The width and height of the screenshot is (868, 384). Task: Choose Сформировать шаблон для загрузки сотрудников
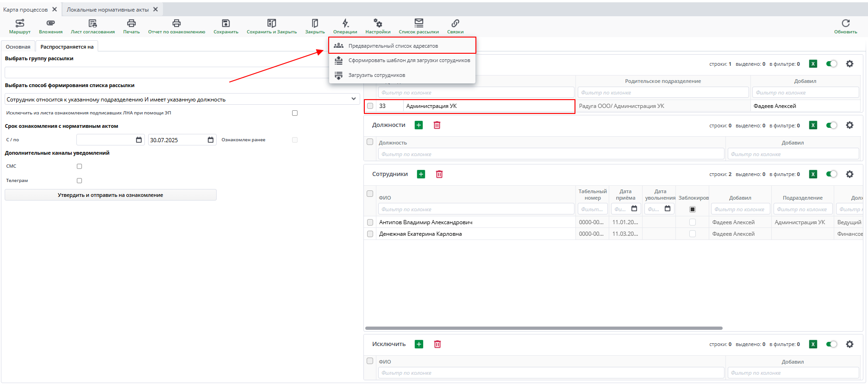point(402,60)
